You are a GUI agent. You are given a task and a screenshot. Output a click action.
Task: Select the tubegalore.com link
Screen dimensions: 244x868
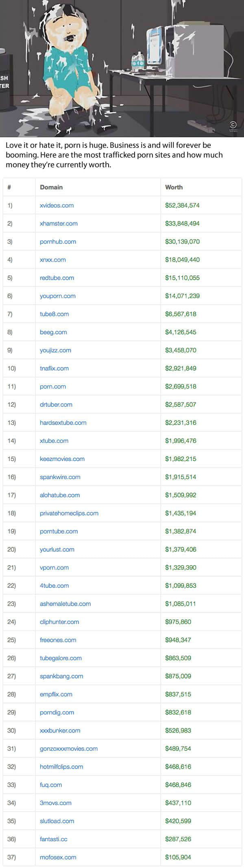(x=61, y=658)
